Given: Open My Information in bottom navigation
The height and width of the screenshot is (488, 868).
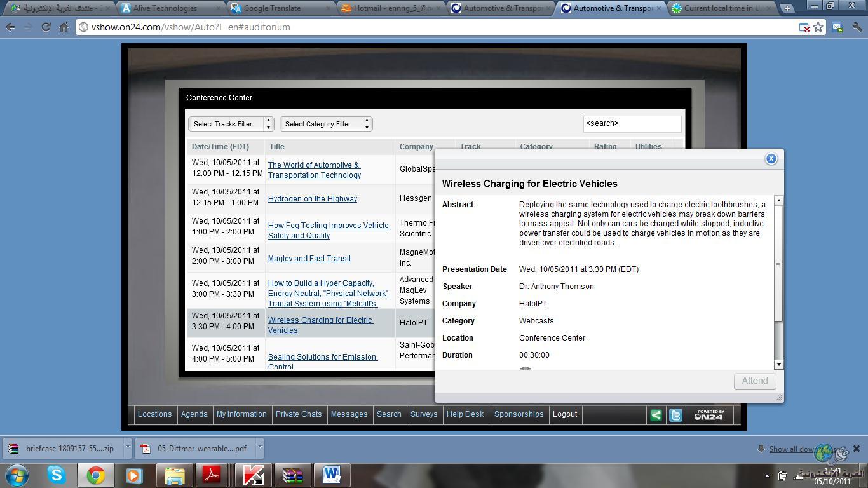Looking at the screenshot, I should pyautogui.click(x=241, y=414).
